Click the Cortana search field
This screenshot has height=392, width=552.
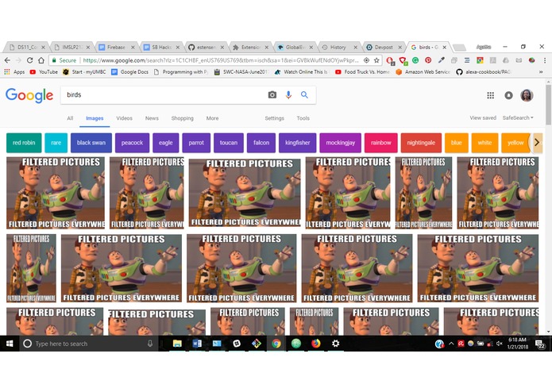(88, 344)
